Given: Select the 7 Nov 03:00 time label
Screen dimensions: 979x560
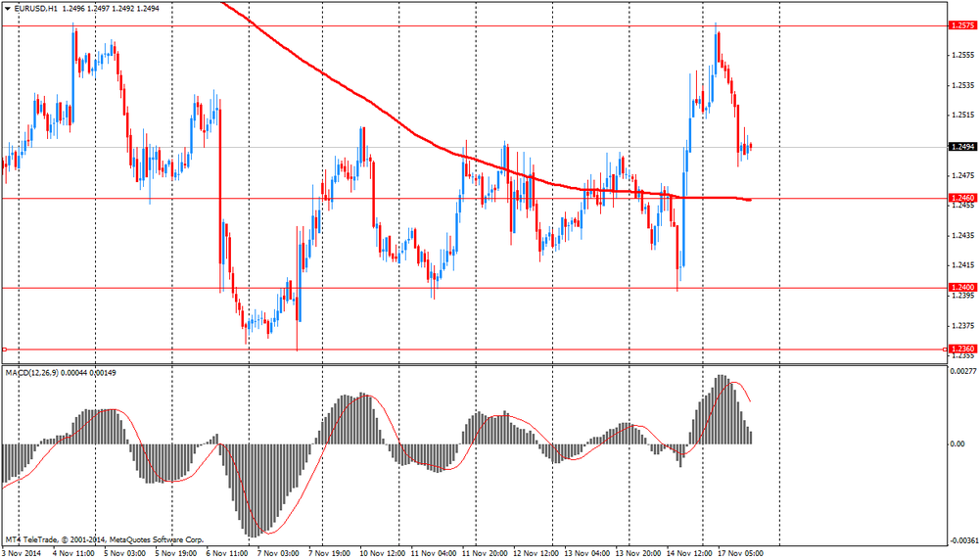Looking at the screenshot, I should click(278, 553).
